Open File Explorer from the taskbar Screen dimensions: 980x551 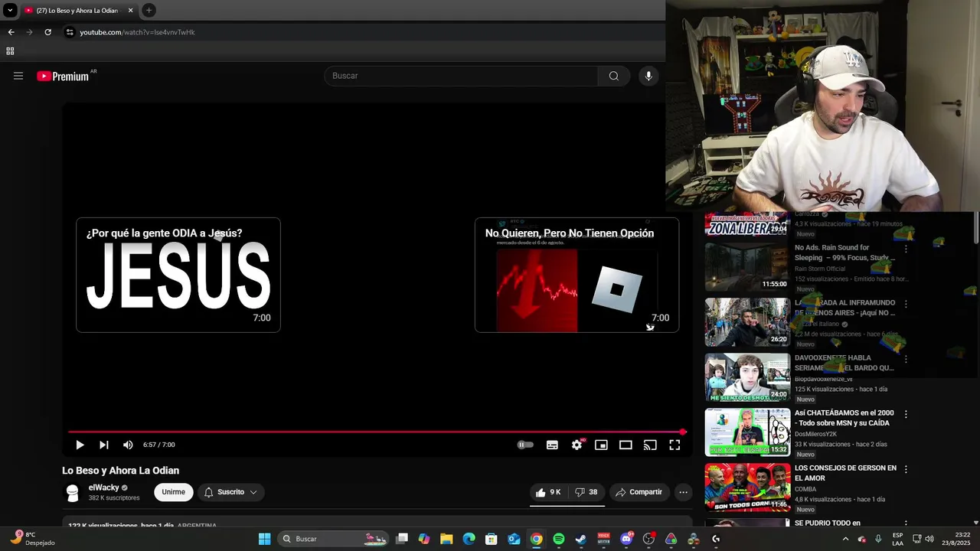[446, 539]
